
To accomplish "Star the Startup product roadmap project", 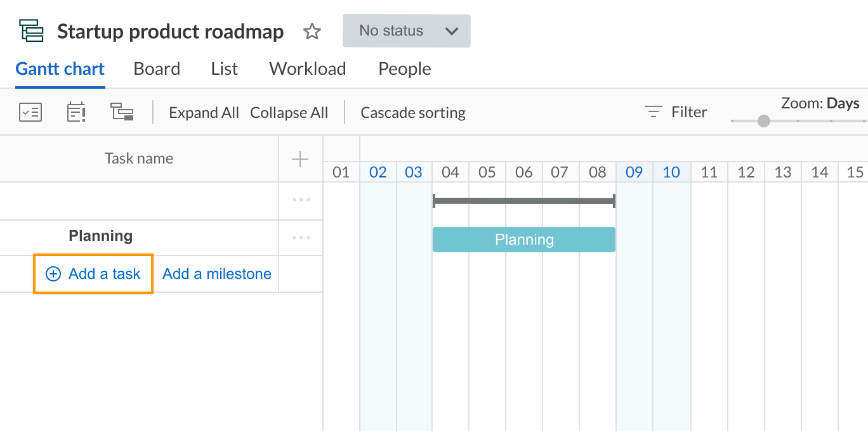I will (312, 31).
